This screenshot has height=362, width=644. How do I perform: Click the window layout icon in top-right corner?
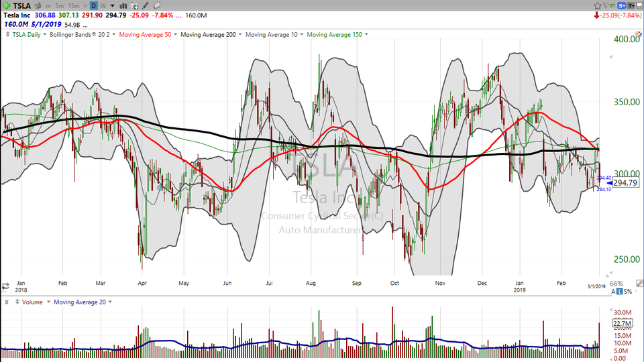[x=639, y=5]
